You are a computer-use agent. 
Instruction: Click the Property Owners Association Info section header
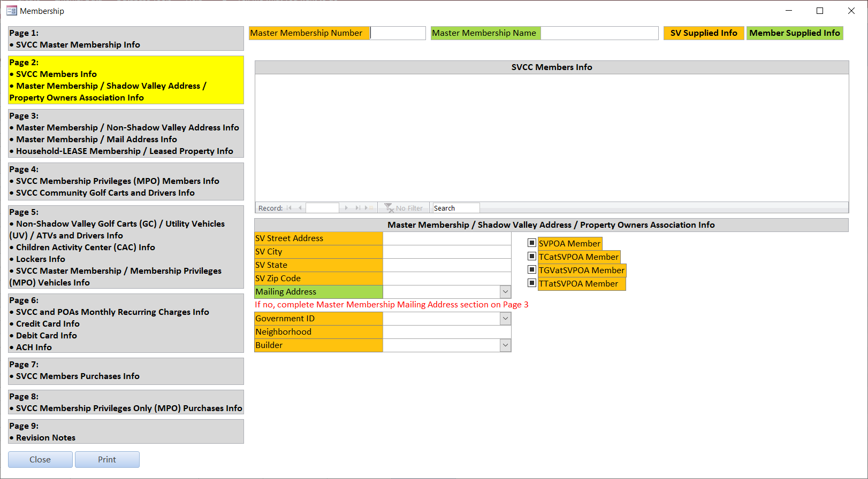551,225
